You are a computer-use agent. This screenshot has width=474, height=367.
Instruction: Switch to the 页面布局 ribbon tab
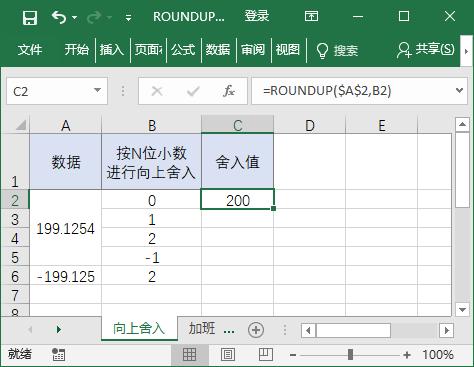tap(148, 50)
